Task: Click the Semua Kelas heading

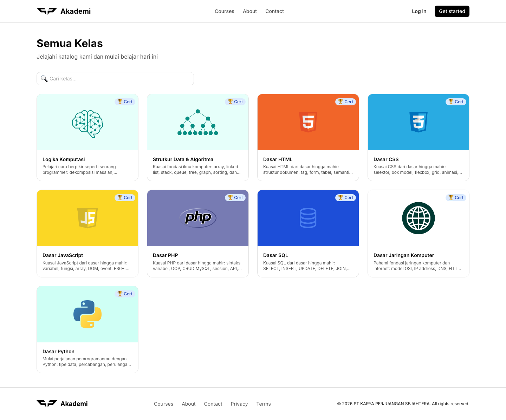Action: click(x=70, y=43)
